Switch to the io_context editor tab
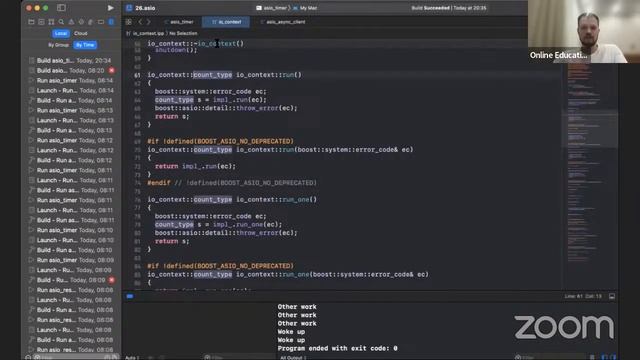Viewport: 640px width, 360px height. (x=226, y=22)
